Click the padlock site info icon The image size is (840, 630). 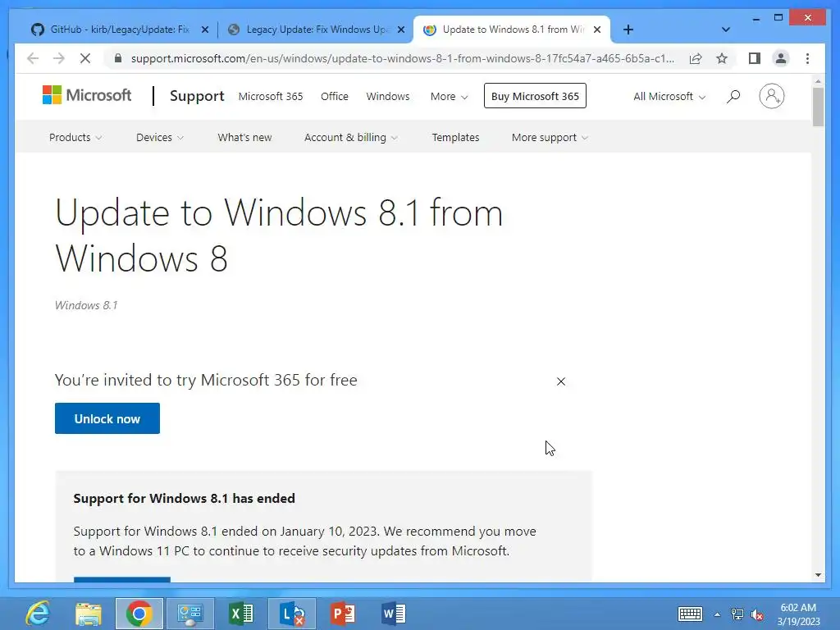point(118,58)
